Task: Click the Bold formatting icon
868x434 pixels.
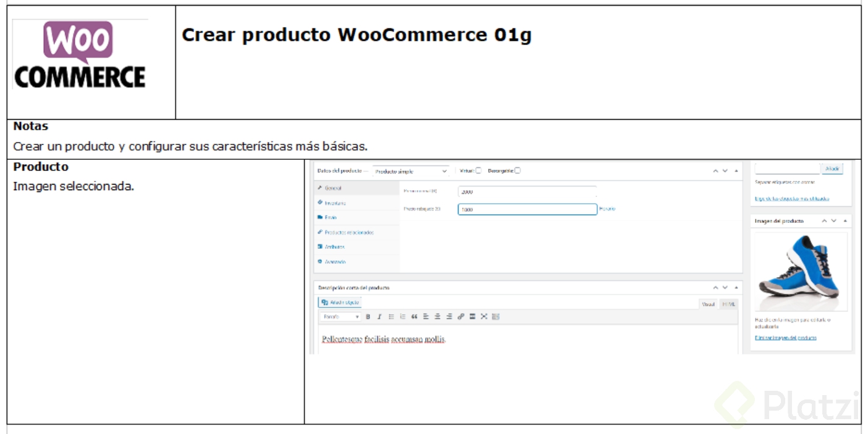Action: coord(368,317)
